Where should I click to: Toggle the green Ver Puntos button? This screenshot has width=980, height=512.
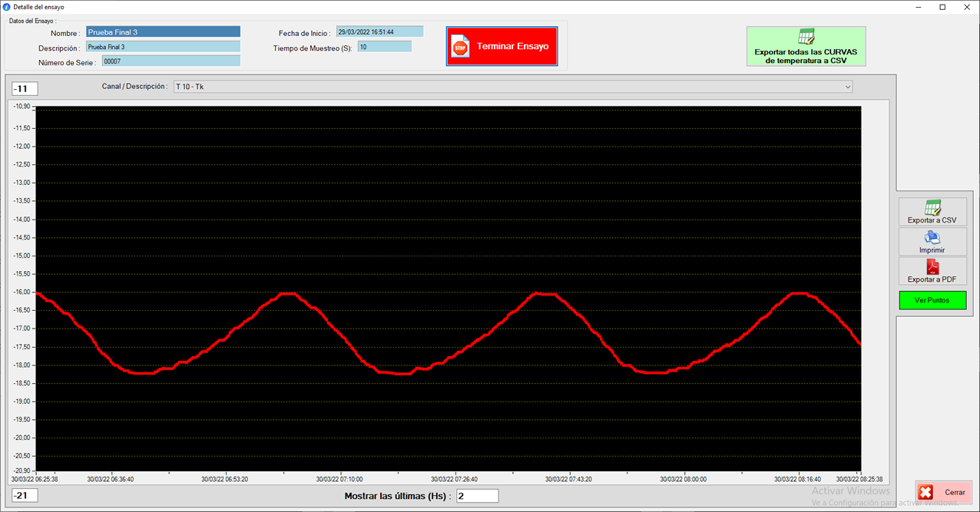pyautogui.click(x=932, y=300)
